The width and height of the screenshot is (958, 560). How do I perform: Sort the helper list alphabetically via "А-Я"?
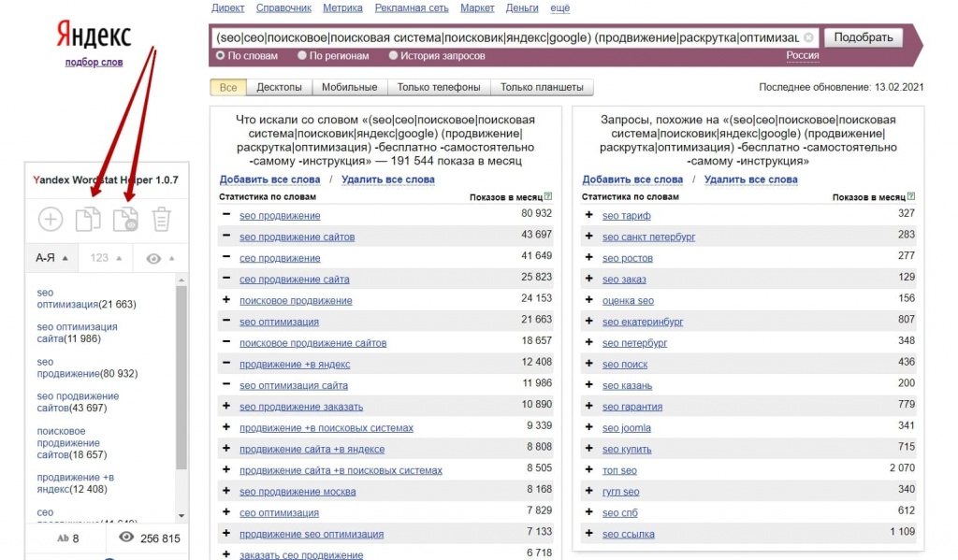click(x=51, y=258)
